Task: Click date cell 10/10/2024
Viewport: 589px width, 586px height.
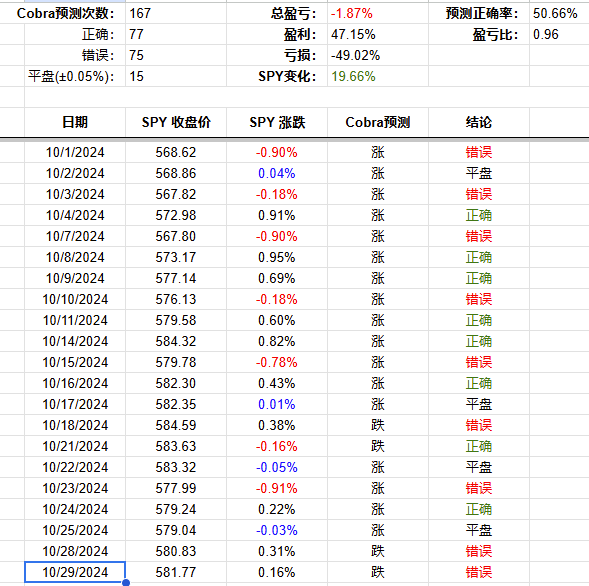Action: point(75,300)
